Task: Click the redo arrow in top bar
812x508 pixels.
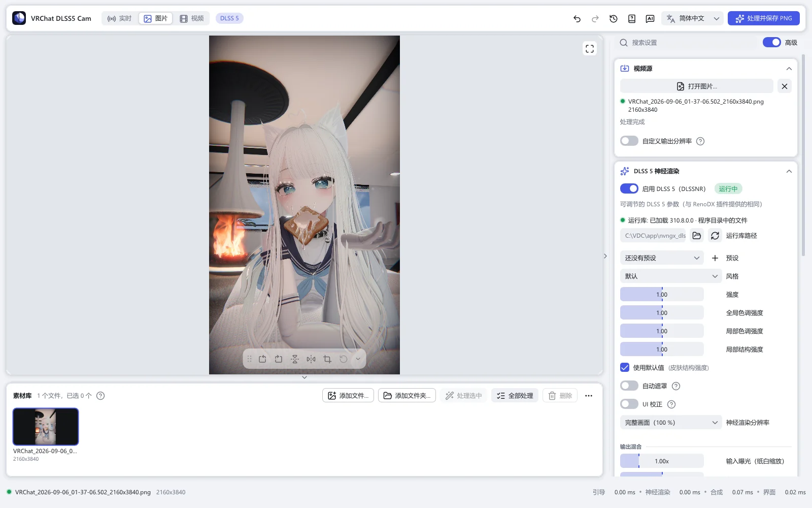Action: click(595, 19)
